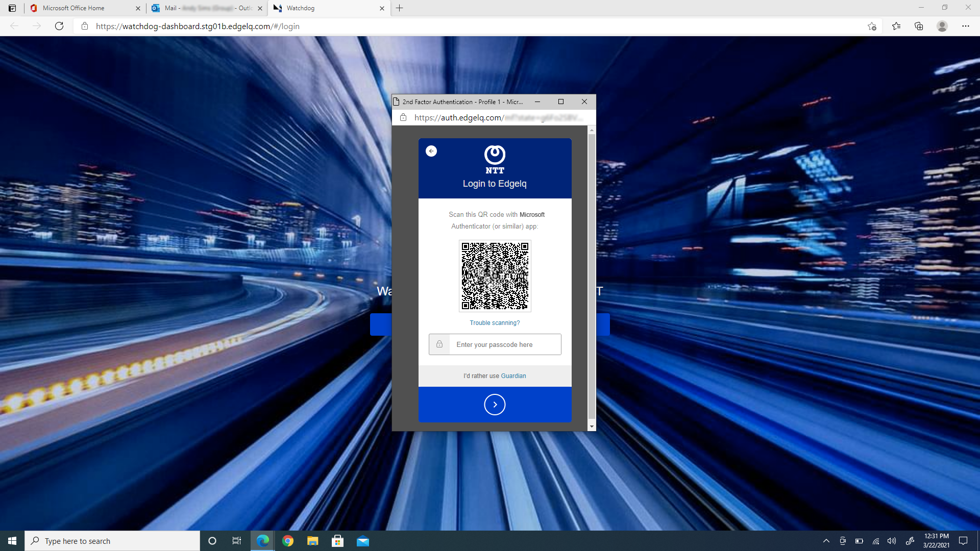980x551 pixels.
Task: Click the Guardian link
Action: click(x=513, y=376)
